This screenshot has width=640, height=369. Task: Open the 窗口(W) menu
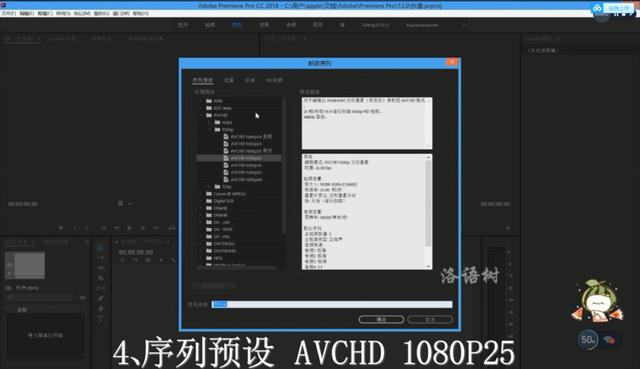tap(121, 13)
